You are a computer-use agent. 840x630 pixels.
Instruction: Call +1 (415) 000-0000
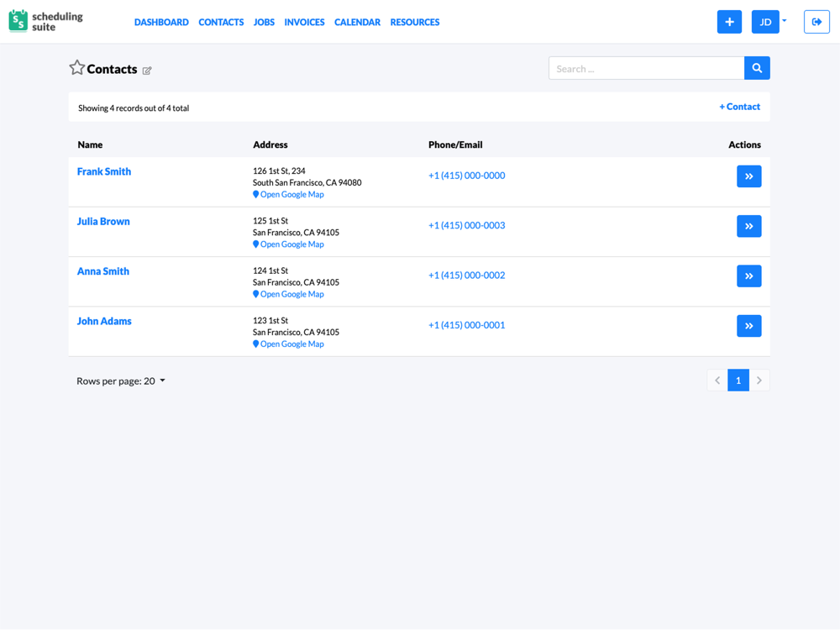tap(466, 176)
